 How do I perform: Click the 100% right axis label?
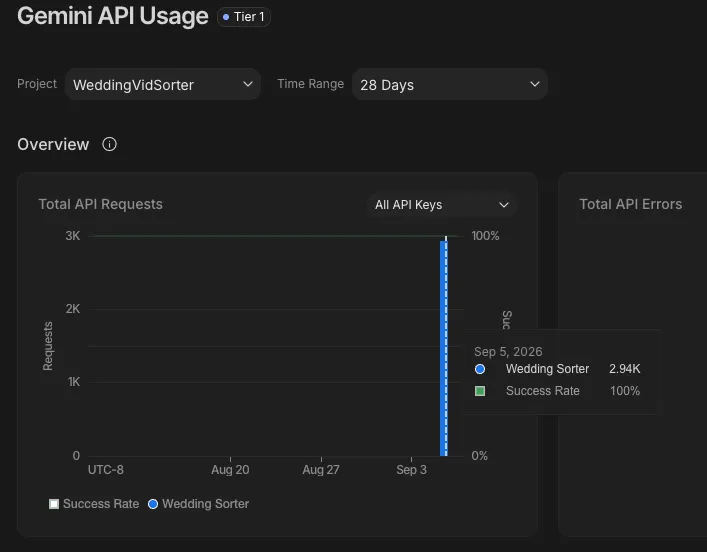pos(485,236)
